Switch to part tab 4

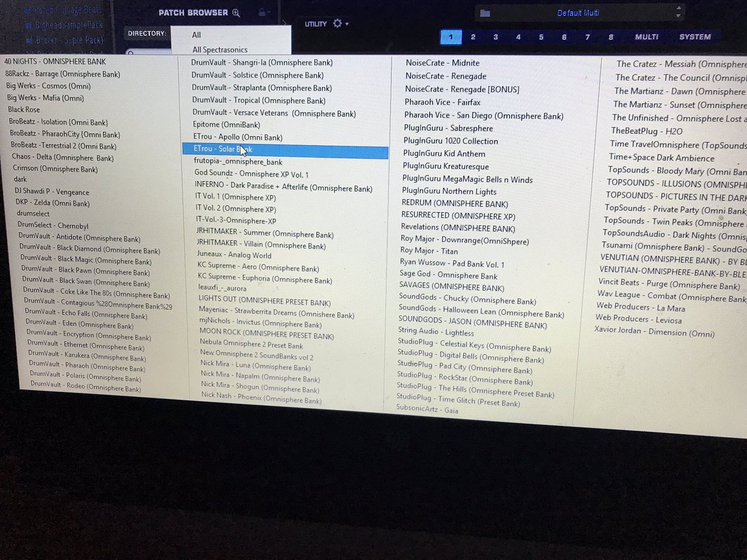[x=519, y=37]
